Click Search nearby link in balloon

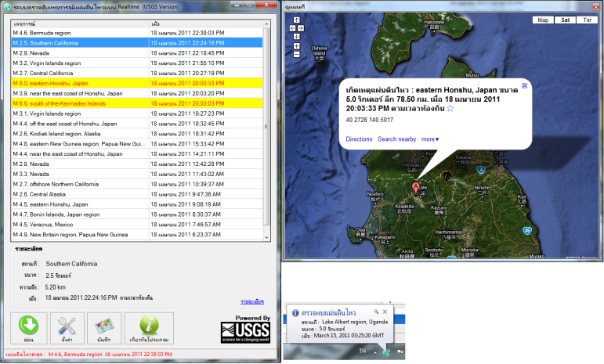[396, 139]
